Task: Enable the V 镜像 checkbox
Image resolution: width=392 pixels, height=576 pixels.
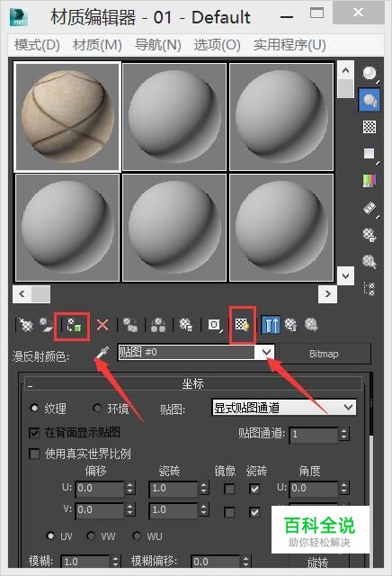Action: [229, 512]
